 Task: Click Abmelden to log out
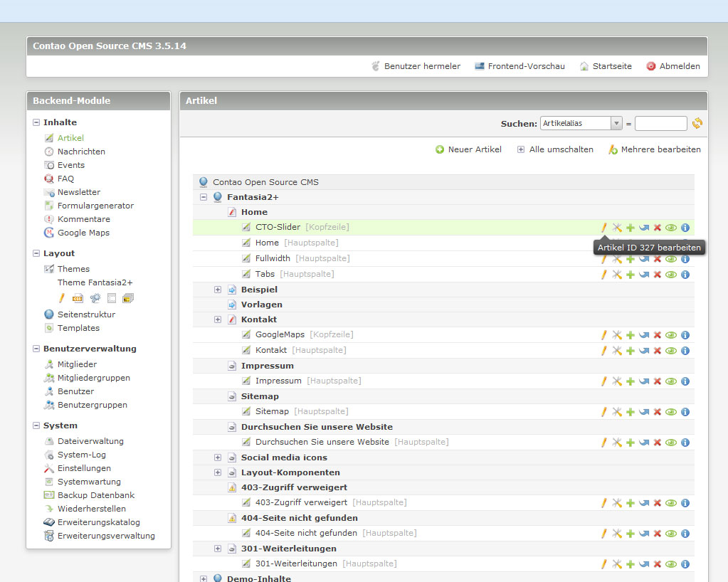coord(679,66)
